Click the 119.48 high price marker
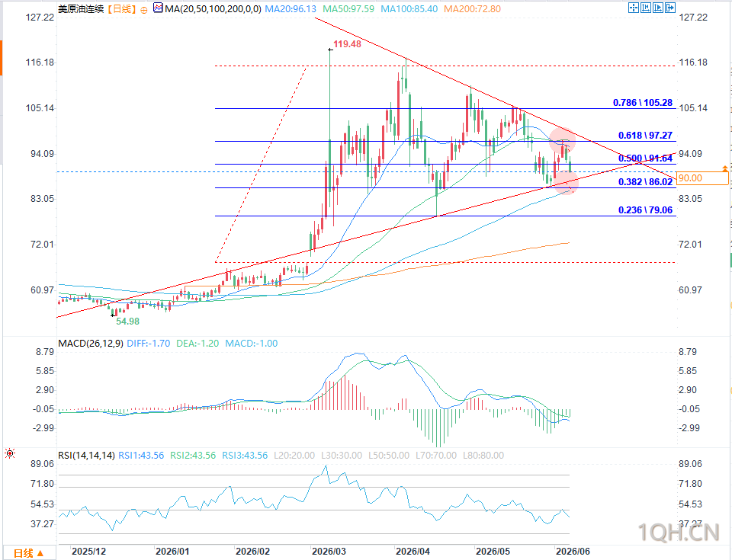Image resolution: width=732 pixels, height=560 pixels. coord(348,44)
